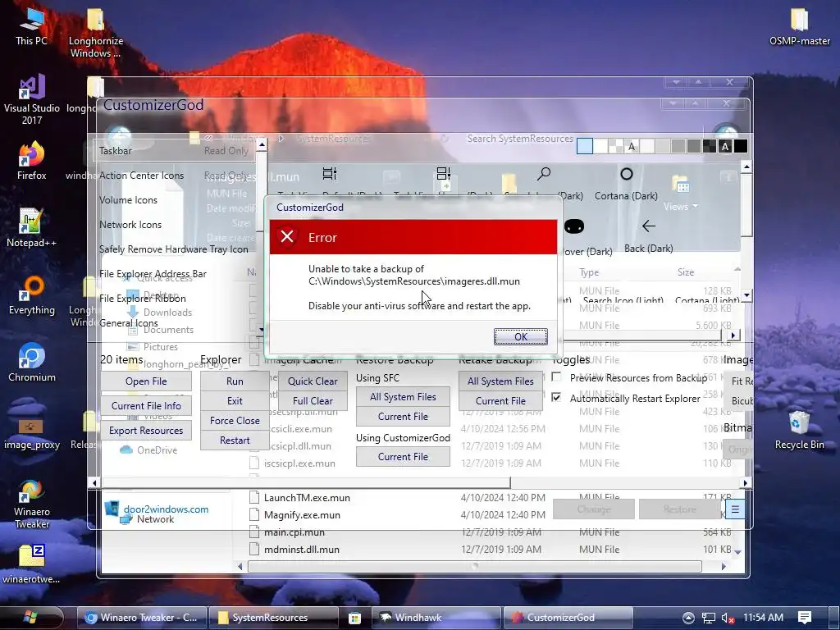Show hidden tray icons arrow
The height and width of the screenshot is (630, 840).
coord(688,618)
